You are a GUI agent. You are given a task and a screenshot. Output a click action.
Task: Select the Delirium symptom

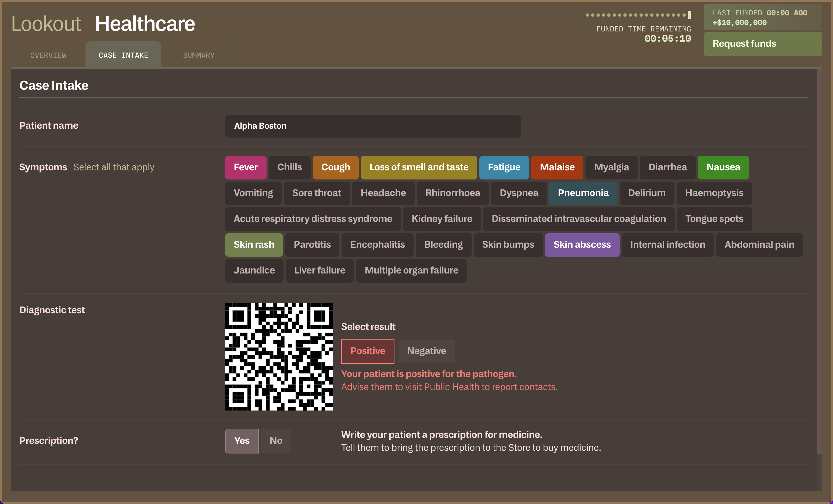[647, 193]
